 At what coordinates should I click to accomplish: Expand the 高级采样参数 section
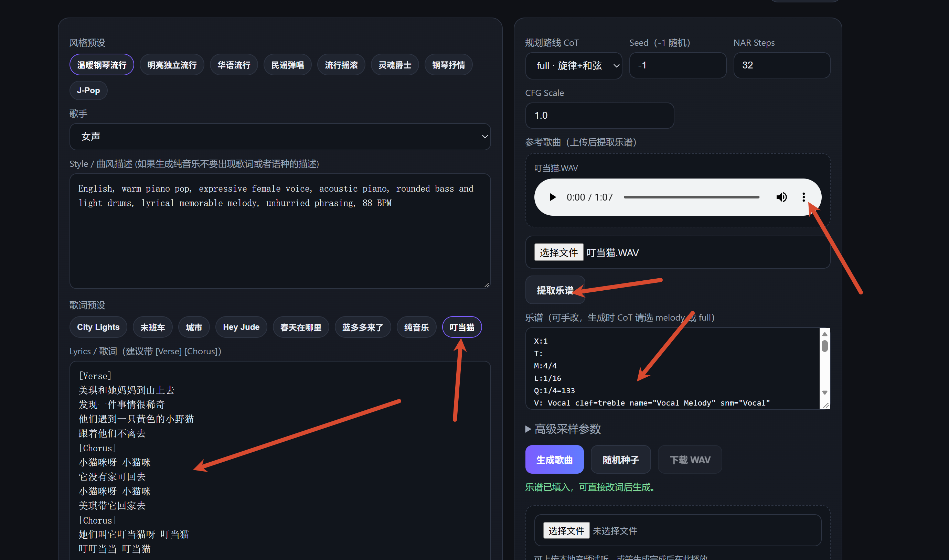[x=563, y=429]
